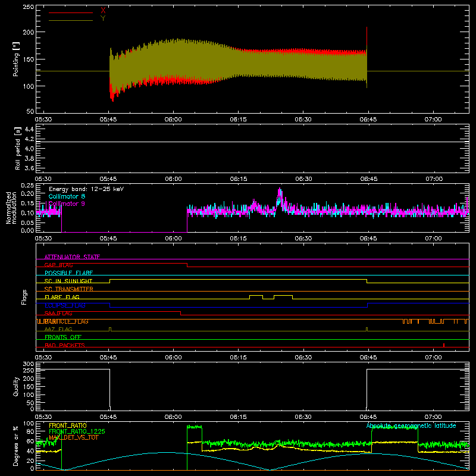The image size is (476, 476).
Task: Click '06:15' time label under modulation plot
Action: pos(239,239)
